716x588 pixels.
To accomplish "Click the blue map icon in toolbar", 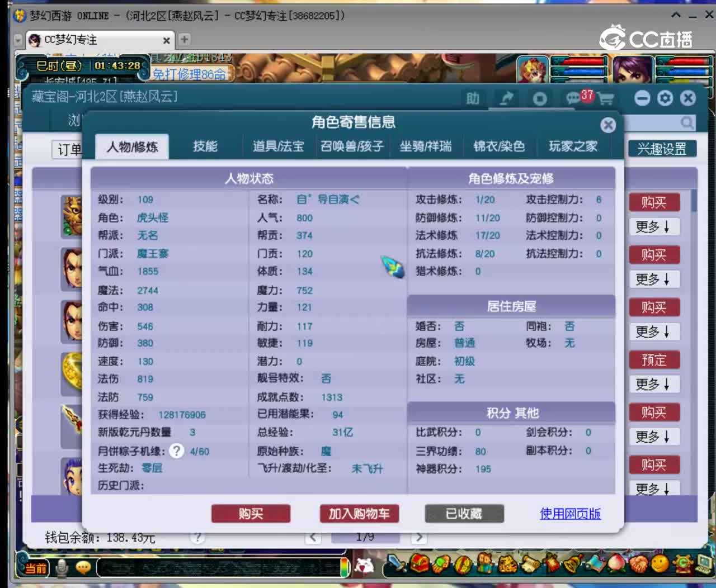I will tap(595, 563).
